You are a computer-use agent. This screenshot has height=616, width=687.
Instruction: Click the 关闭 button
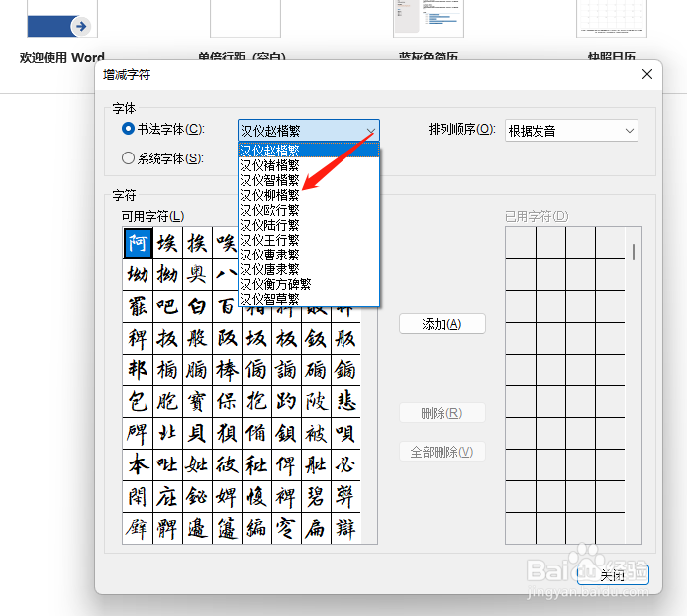click(x=613, y=575)
